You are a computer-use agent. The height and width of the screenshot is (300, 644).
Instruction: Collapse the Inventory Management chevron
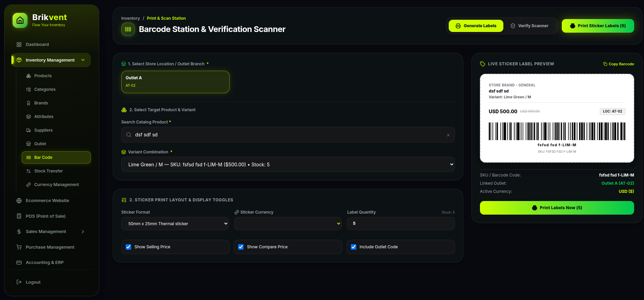(x=83, y=60)
